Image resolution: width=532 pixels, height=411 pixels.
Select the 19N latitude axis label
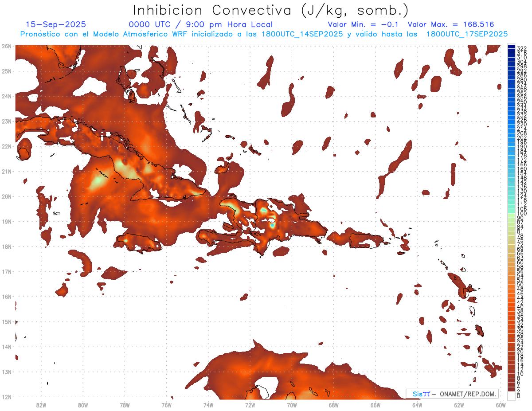tap(7, 221)
